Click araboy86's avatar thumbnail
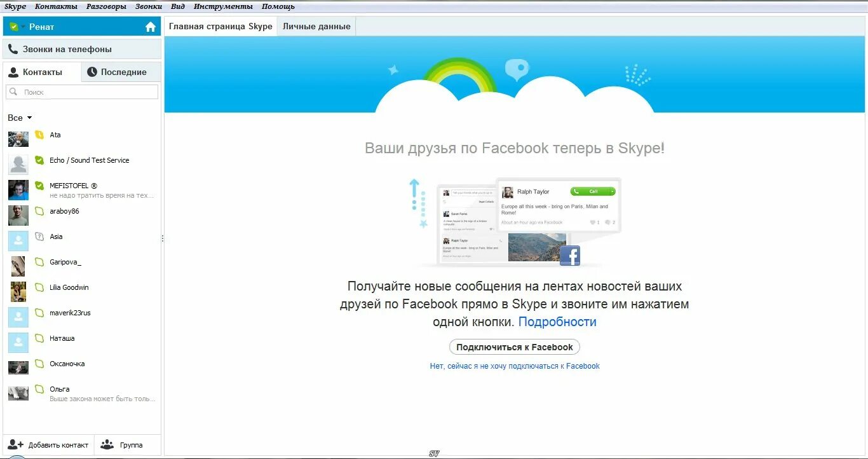 click(x=18, y=216)
